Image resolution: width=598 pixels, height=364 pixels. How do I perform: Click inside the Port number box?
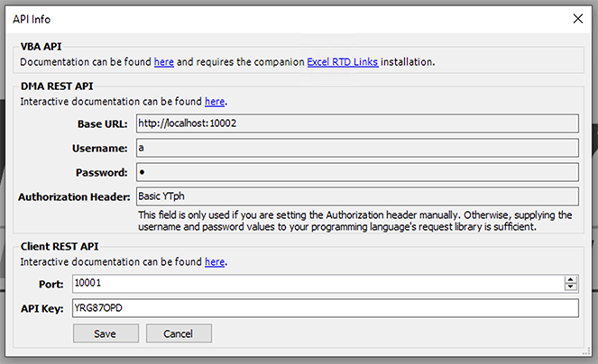tap(318, 284)
